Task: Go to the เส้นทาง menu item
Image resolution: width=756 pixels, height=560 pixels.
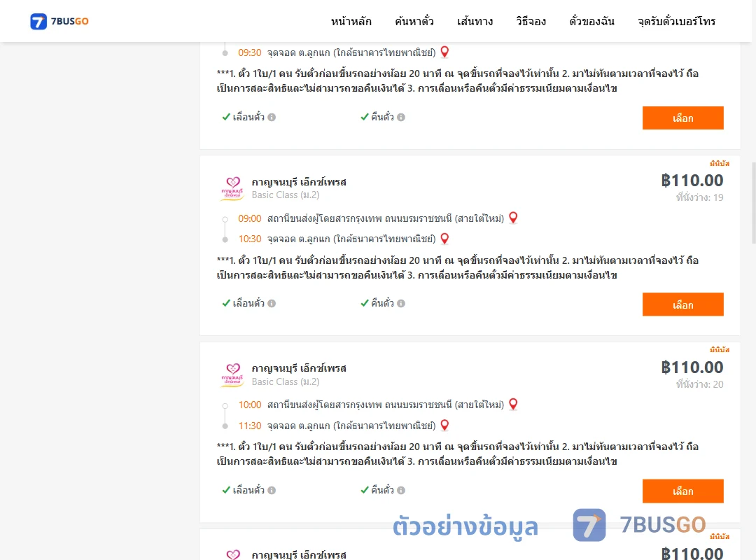Action: (475, 21)
